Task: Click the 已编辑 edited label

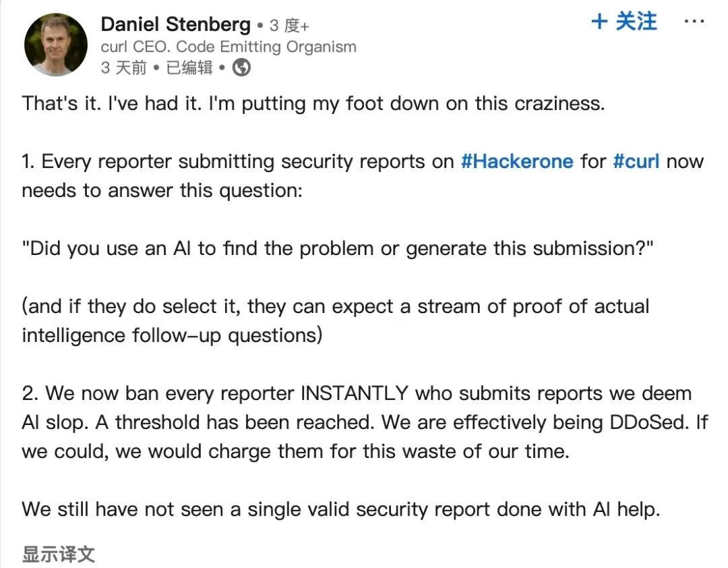Action: coord(189,68)
